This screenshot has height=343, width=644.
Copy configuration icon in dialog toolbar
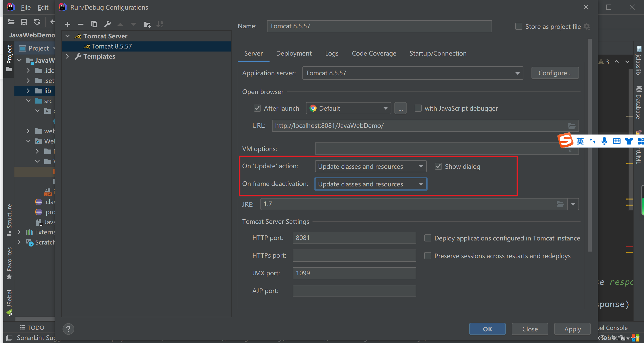(x=94, y=24)
